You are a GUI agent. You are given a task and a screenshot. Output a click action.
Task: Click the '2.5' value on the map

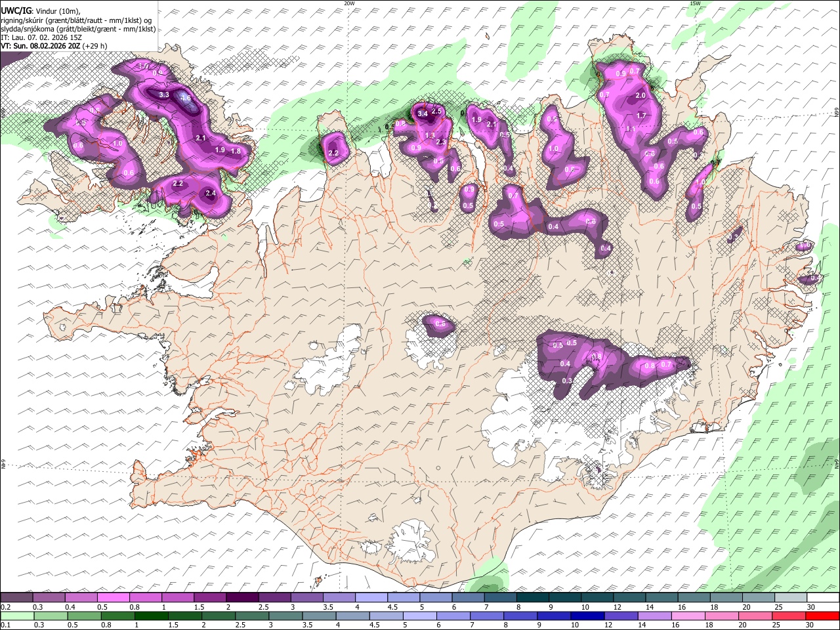[x=436, y=112]
